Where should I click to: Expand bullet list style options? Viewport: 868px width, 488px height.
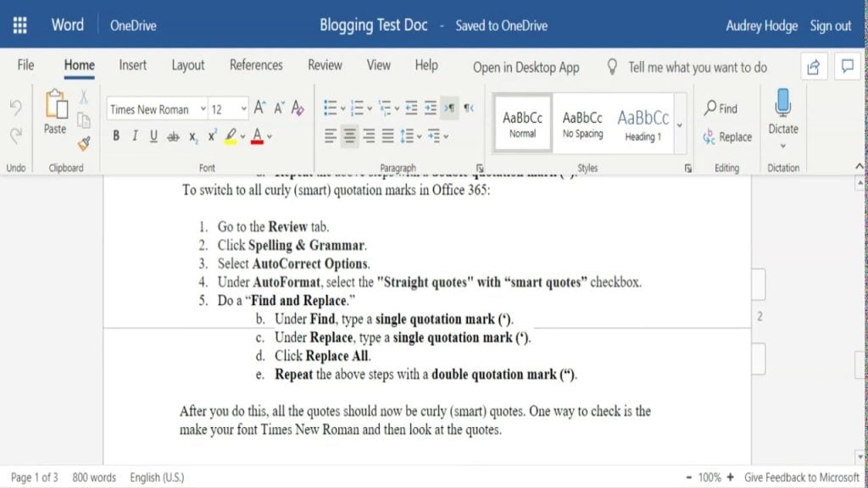click(343, 108)
